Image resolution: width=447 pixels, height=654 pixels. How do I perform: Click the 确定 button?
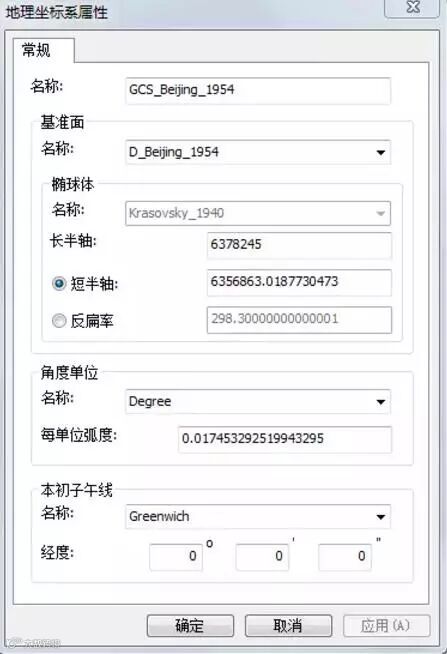(x=190, y=626)
